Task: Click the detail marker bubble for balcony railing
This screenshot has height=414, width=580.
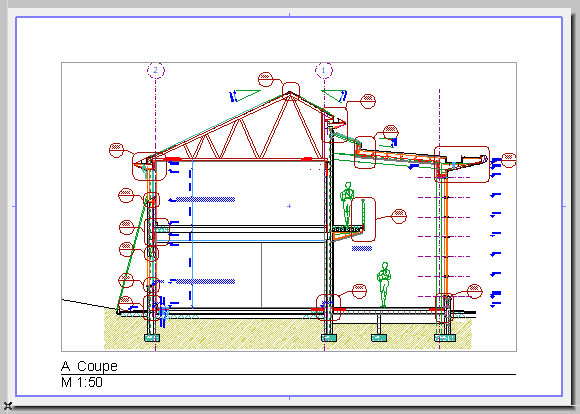Action: (x=399, y=216)
